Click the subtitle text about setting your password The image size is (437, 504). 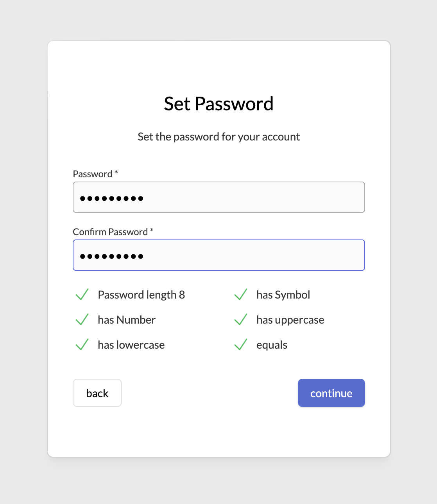pyautogui.click(x=218, y=137)
